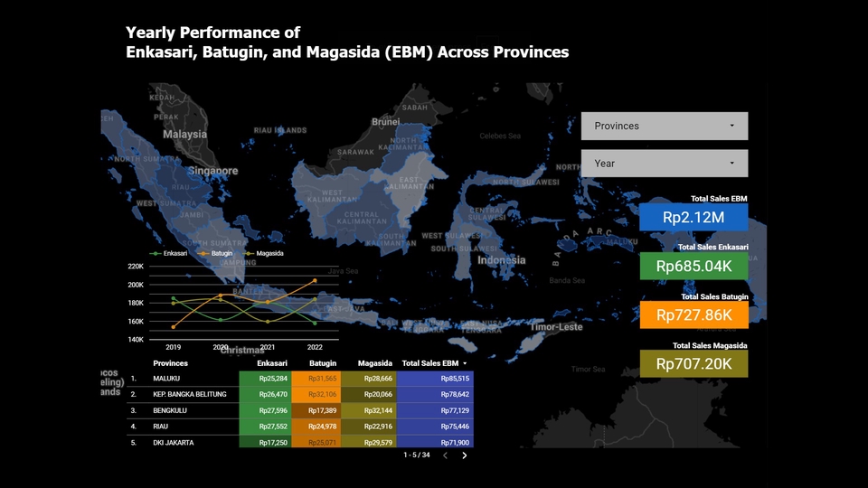Image resolution: width=868 pixels, height=488 pixels.
Task: Click Enkasari value Rp27,552 cell
Action: point(265,427)
